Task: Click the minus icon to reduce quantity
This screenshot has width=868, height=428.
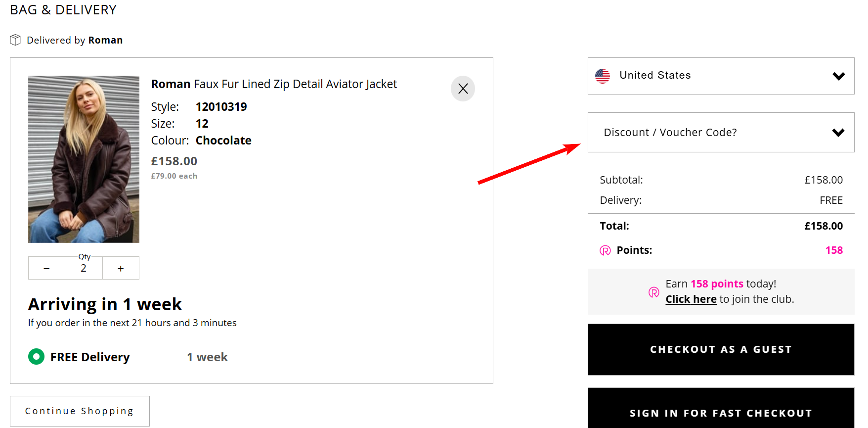Action: coord(46,268)
